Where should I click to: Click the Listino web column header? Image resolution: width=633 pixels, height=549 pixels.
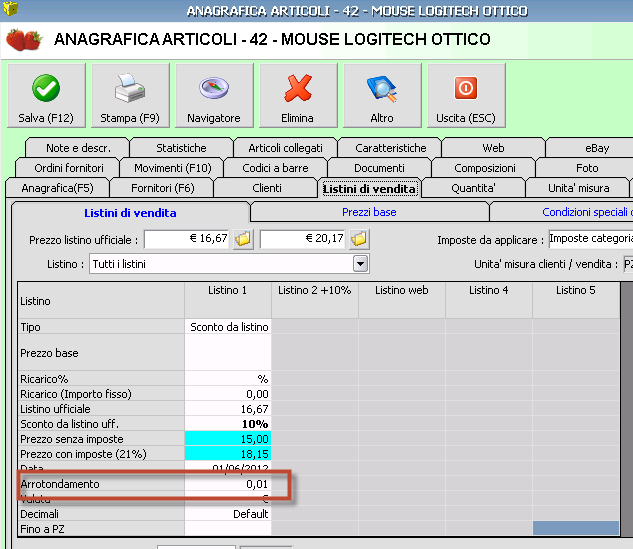pyautogui.click(x=402, y=301)
